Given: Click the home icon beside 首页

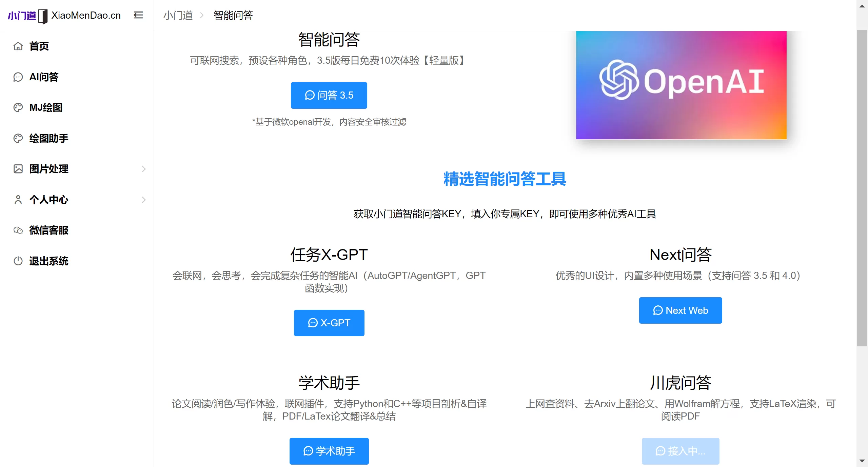Looking at the screenshot, I should coord(18,46).
